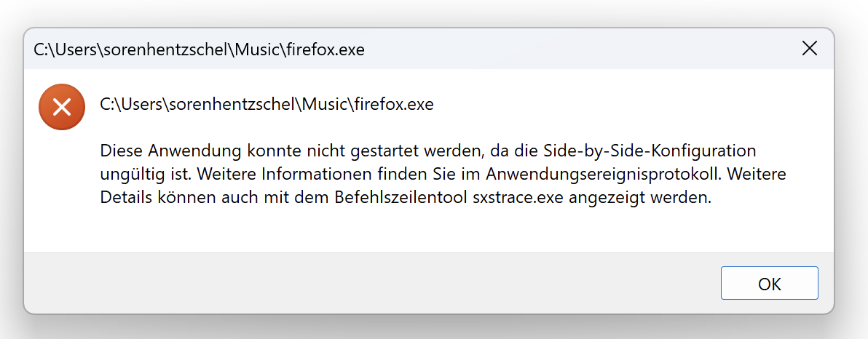The height and width of the screenshot is (339, 868).
Task: Click the gray footer area left of OK
Action: [x=364, y=284]
